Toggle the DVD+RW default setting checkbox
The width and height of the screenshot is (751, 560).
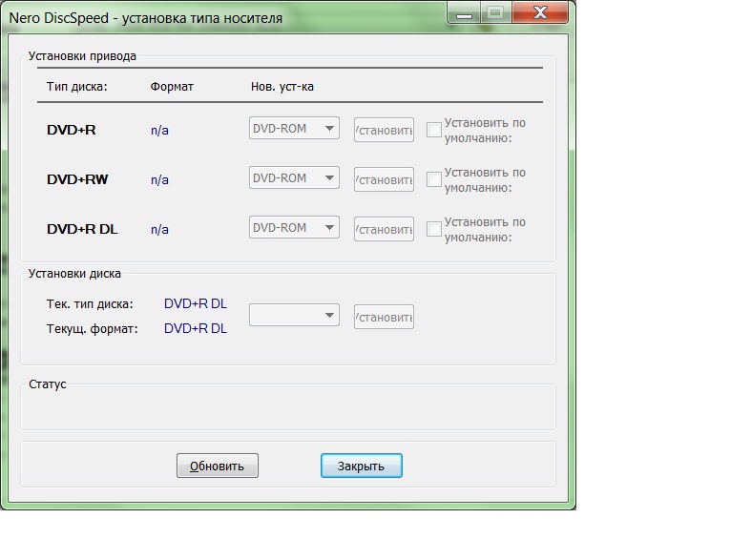coord(434,179)
